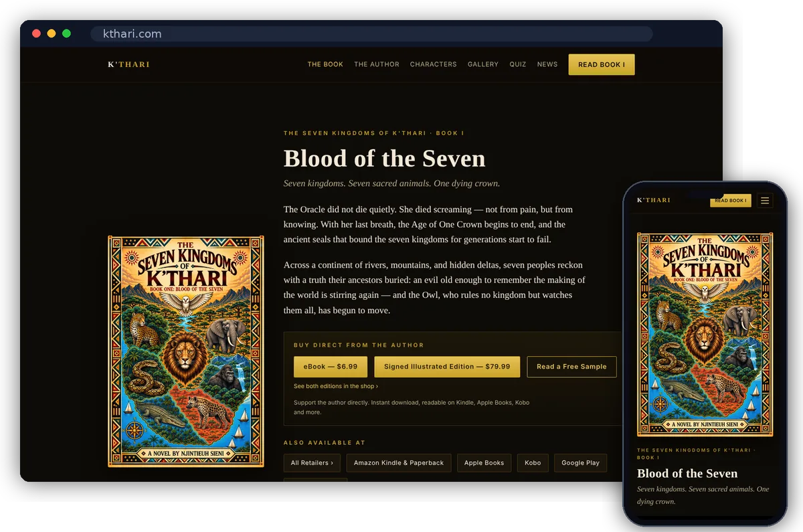Image resolution: width=803 pixels, height=532 pixels.
Task: Click the 'Support the author directly' note
Action: click(412, 408)
